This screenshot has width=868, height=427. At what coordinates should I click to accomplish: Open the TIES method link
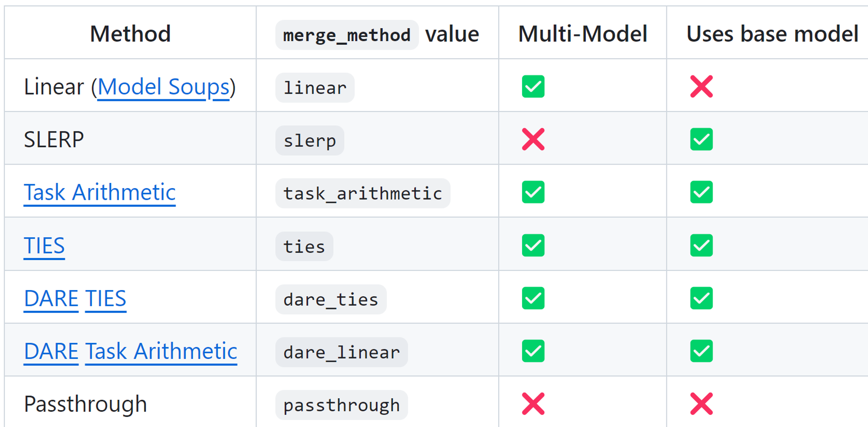tap(44, 246)
